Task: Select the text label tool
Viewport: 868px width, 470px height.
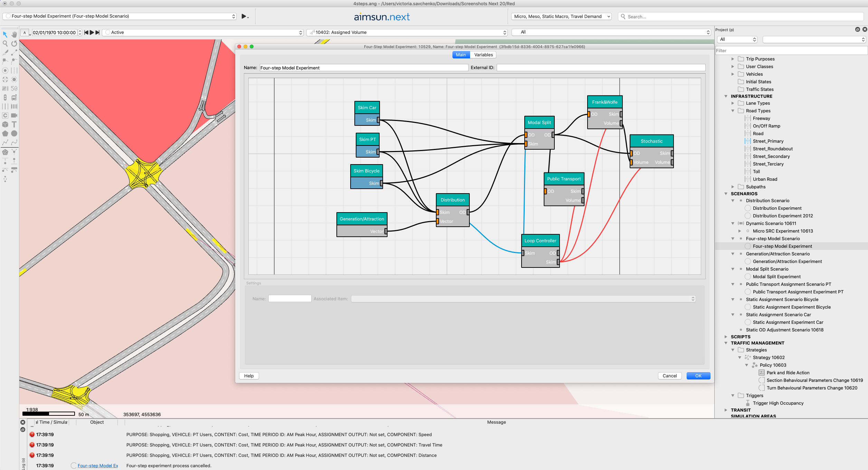Action: 14,124
